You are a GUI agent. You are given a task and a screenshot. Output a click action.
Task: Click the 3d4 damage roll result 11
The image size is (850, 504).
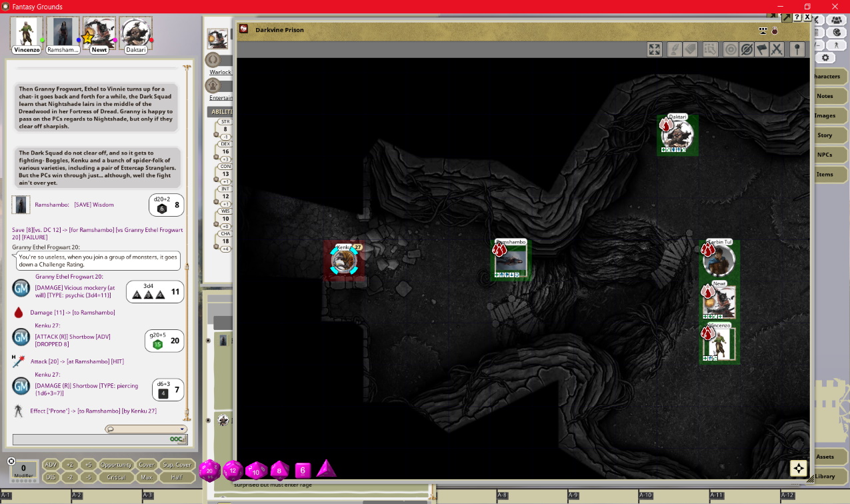coord(155,292)
